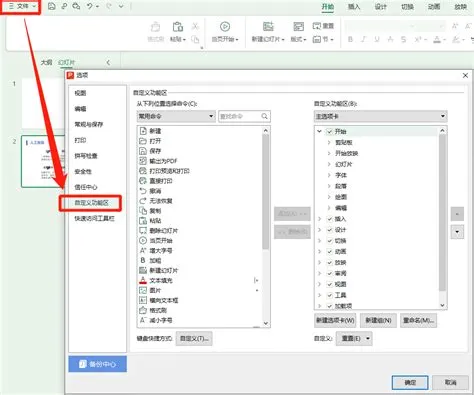Click the 新建幻灯片 icon in ribbon
Viewport: 474px width, 395px height.
(x=268, y=27)
